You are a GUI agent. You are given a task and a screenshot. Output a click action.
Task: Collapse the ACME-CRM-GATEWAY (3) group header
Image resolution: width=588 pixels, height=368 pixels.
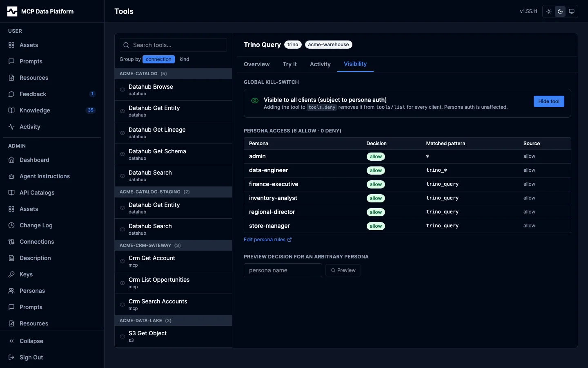(x=173, y=245)
